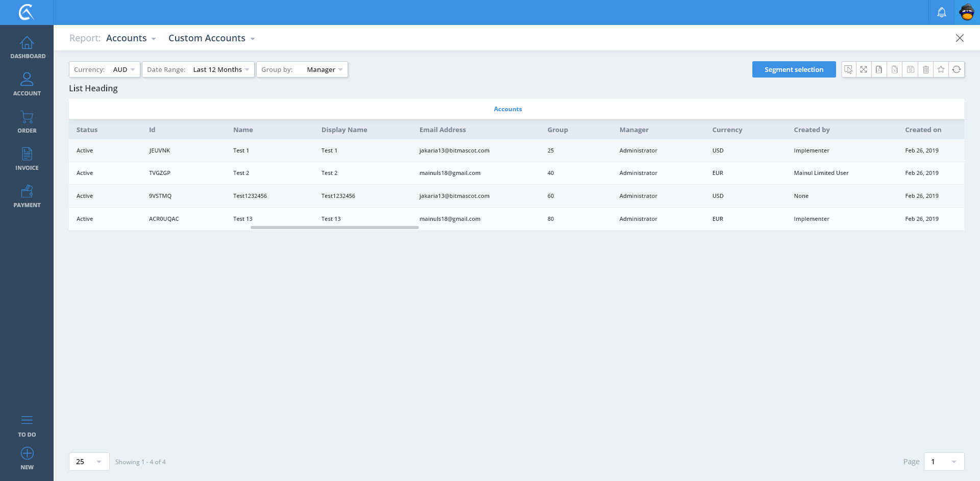The height and width of the screenshot is (481, 980).
Task: Export report to Excel icon
Action: click(x=895, y=69)
